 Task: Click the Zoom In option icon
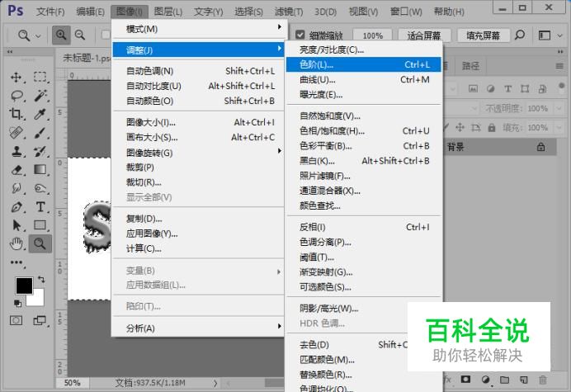61,35
